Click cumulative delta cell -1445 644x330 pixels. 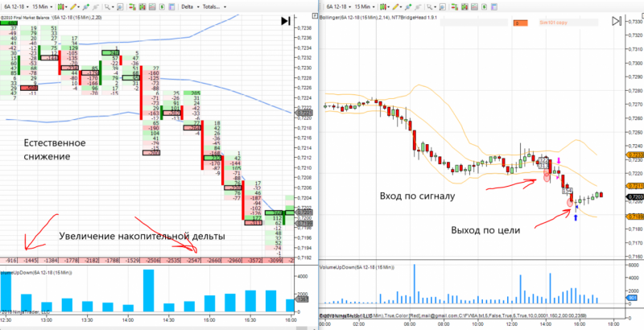pos(29,261)
